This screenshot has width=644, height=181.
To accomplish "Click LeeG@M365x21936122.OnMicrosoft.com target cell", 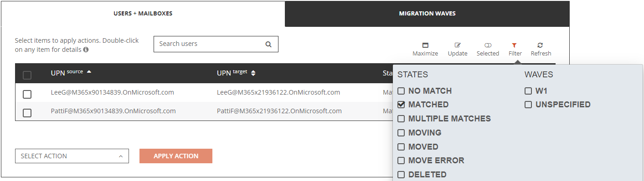I will click(278, 92).
